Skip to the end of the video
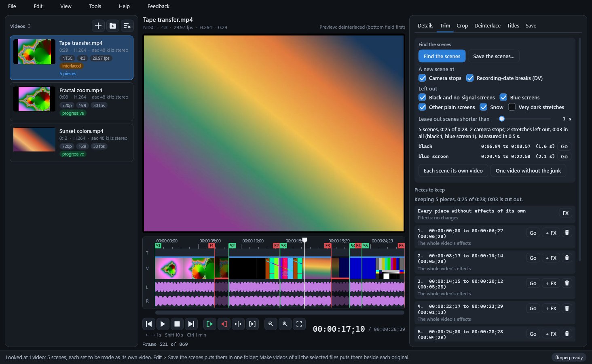 [x=191, y=324]
